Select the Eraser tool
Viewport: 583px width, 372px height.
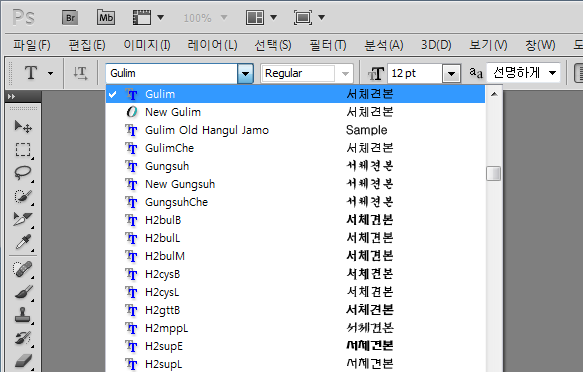pos(23,360)
